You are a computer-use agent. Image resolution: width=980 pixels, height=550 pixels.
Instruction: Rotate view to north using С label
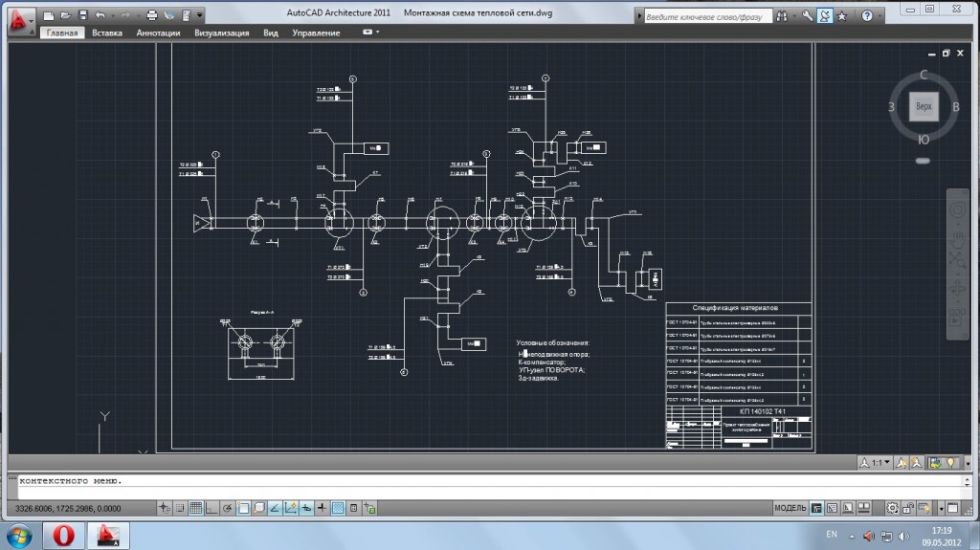[x=924, y=76]
